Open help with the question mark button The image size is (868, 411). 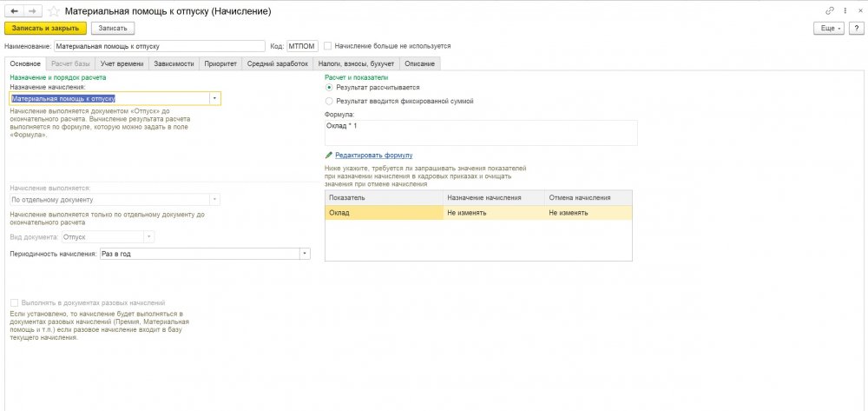tap(855, 28)
